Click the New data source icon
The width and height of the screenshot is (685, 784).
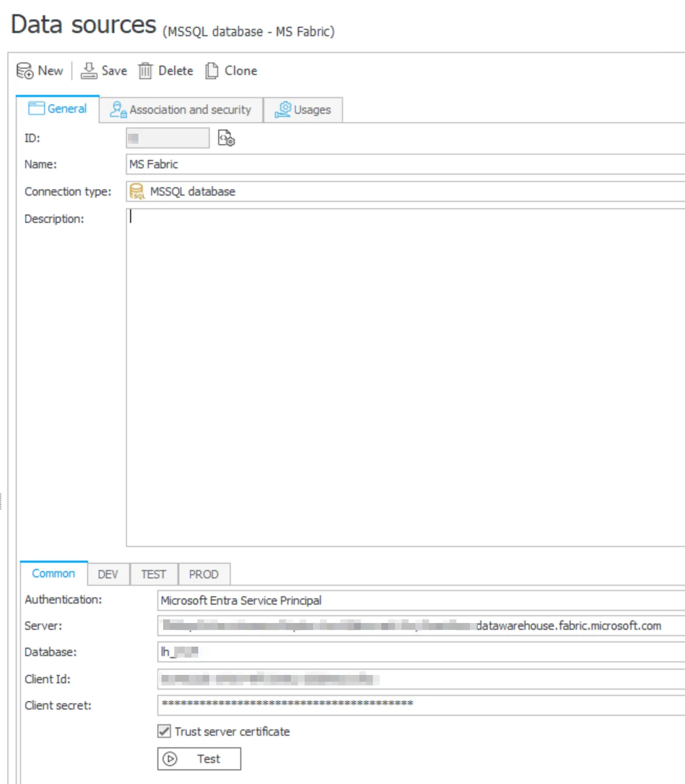click(25, 70)
